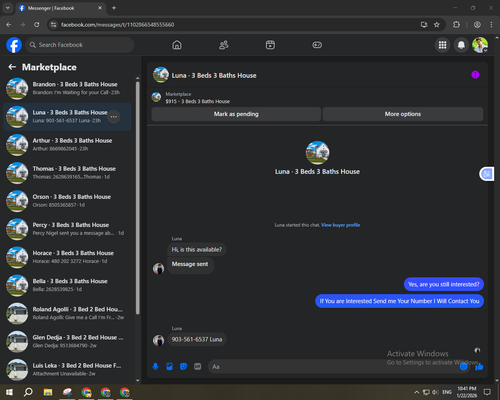The width and height of the screenshot is (500, 400).
Task: Open the Friends icon in top navigation
Action: pos(224,45)
